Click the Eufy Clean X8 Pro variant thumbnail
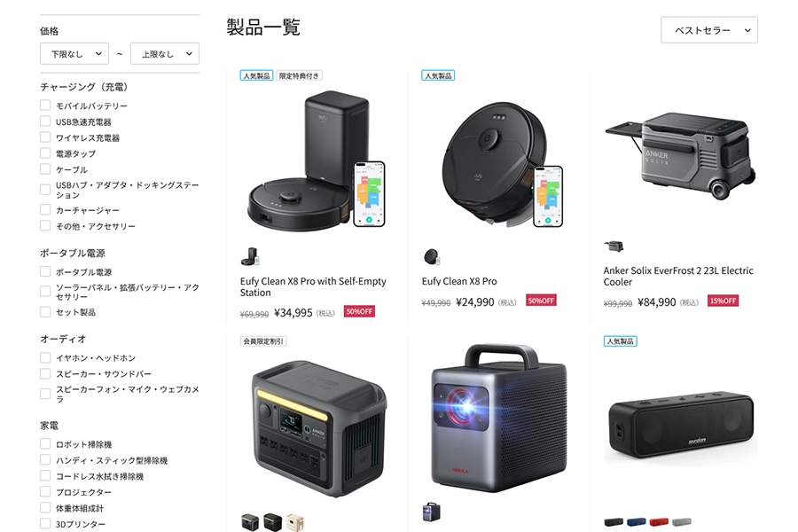This screenshot has height=532, width=798. [432, 256]
